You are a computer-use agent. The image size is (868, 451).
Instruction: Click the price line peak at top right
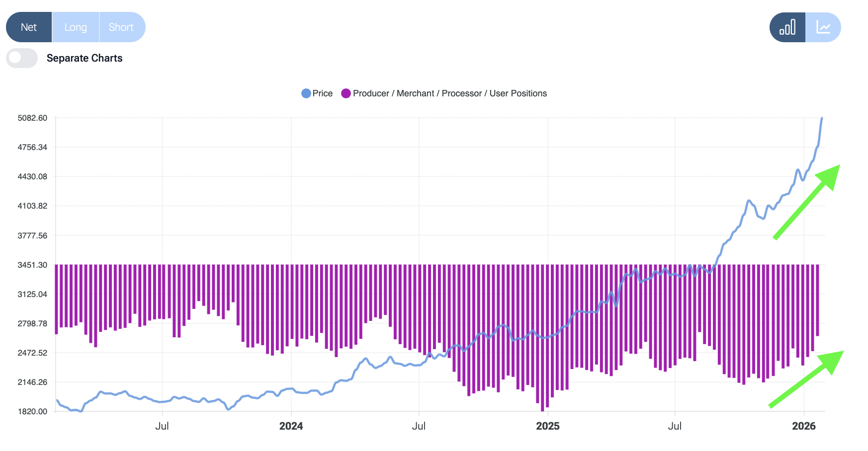tap(822, 118)
